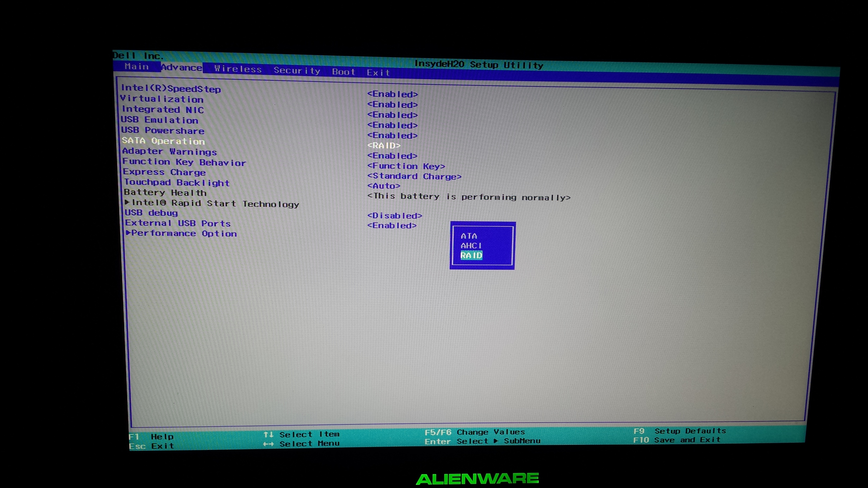Choose ATA in SATA popup

click(x=469, y=236)
